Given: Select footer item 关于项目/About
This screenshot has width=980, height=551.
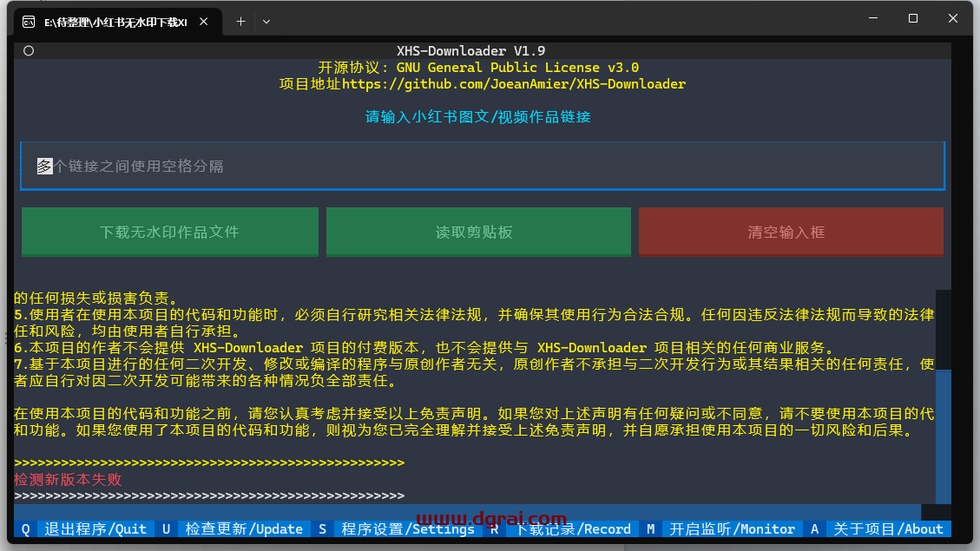Looking at the screenshot, I should (x=888, y=529).
